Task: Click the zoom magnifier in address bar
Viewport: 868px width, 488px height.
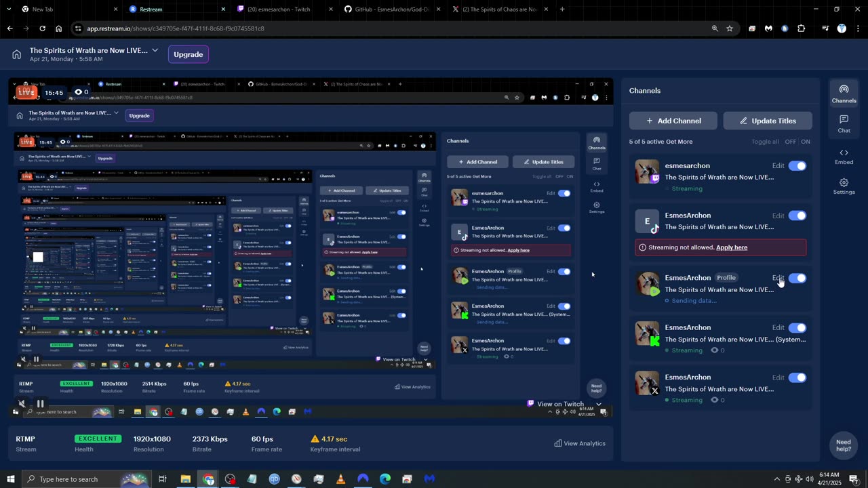Action: click(x=714, y=28)
